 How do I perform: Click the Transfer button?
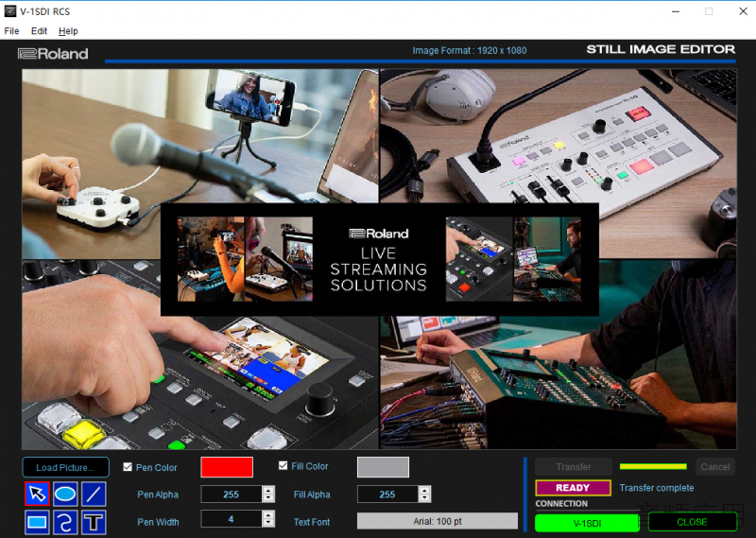(x=574, y=466)
